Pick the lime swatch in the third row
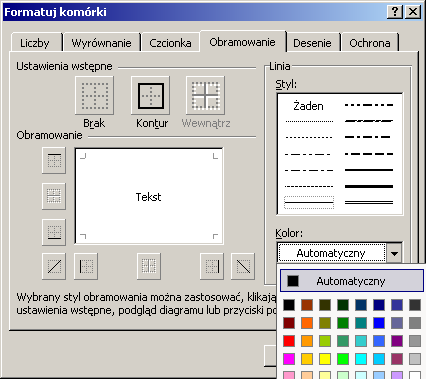This screenshot has width=426, height=379. [325, 341]
